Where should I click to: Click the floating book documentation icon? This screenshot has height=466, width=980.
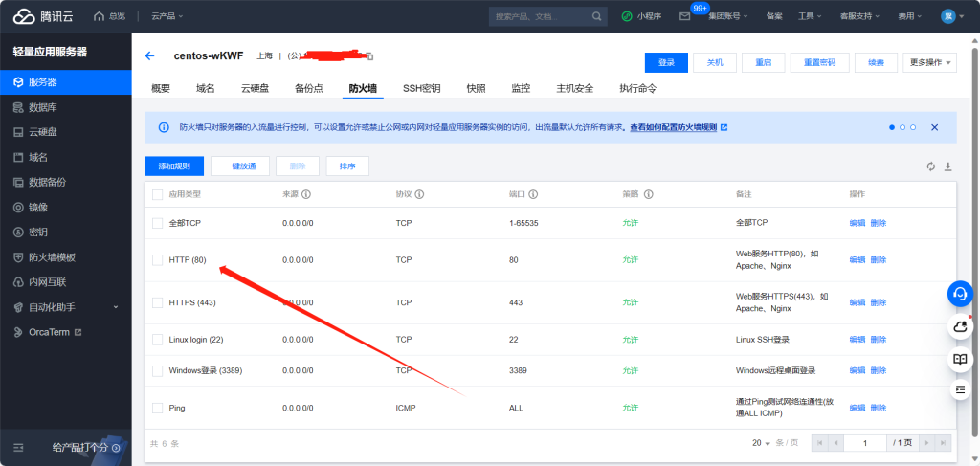(x=960, y=359)
